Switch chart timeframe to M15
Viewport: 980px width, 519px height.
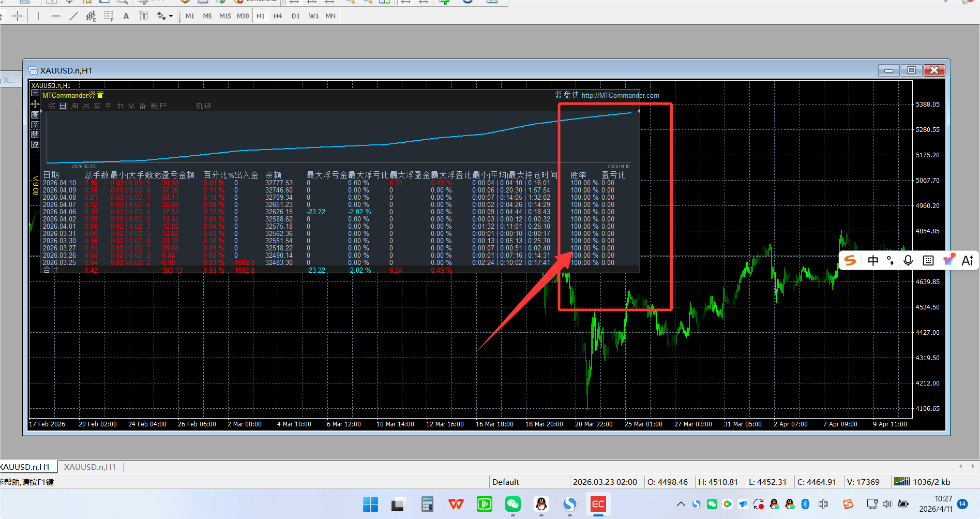(225, 16)
